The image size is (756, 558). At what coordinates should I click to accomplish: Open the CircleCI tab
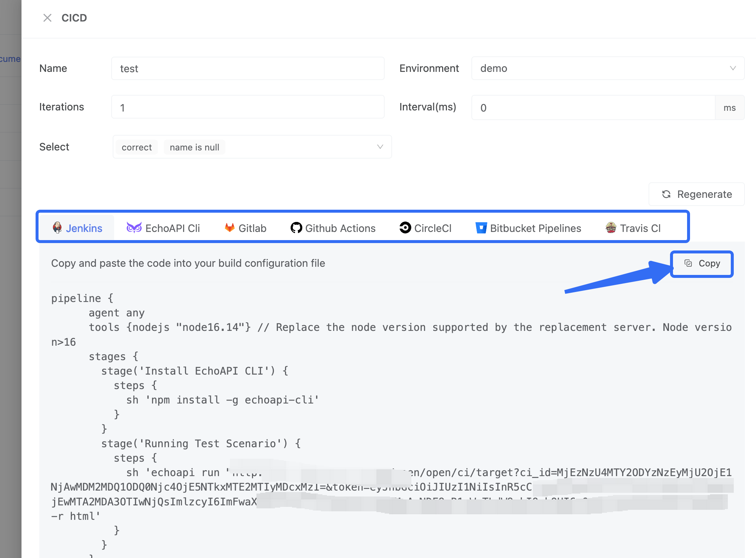pos(425,228)
